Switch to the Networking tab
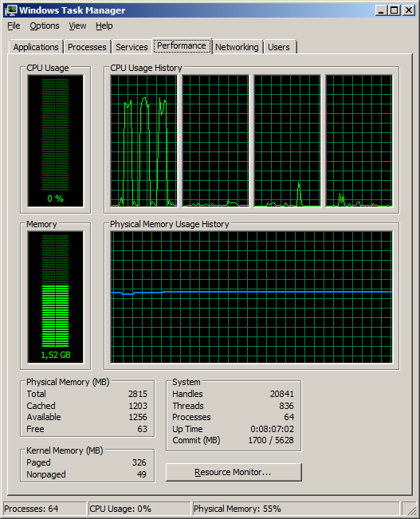The image size is (420, 519). [237, 47]
